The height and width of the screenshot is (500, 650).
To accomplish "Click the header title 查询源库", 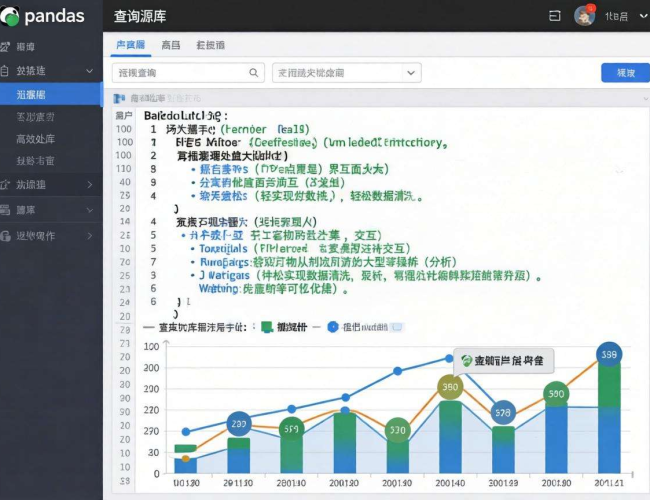I will 140,16.
